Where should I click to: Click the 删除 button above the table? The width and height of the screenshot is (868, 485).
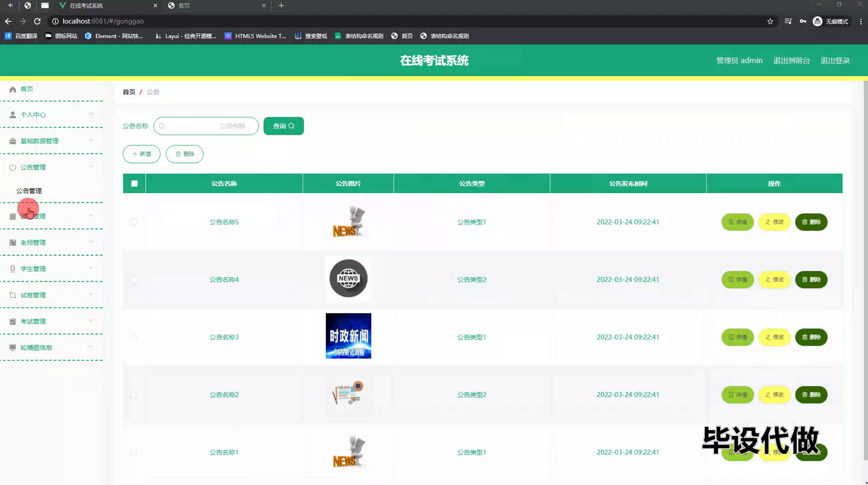(184, 154)
